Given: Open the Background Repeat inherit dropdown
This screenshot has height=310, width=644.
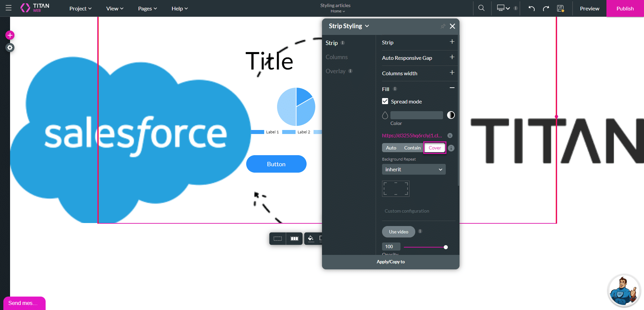Looking at the screenshot, I should (414, 169).
